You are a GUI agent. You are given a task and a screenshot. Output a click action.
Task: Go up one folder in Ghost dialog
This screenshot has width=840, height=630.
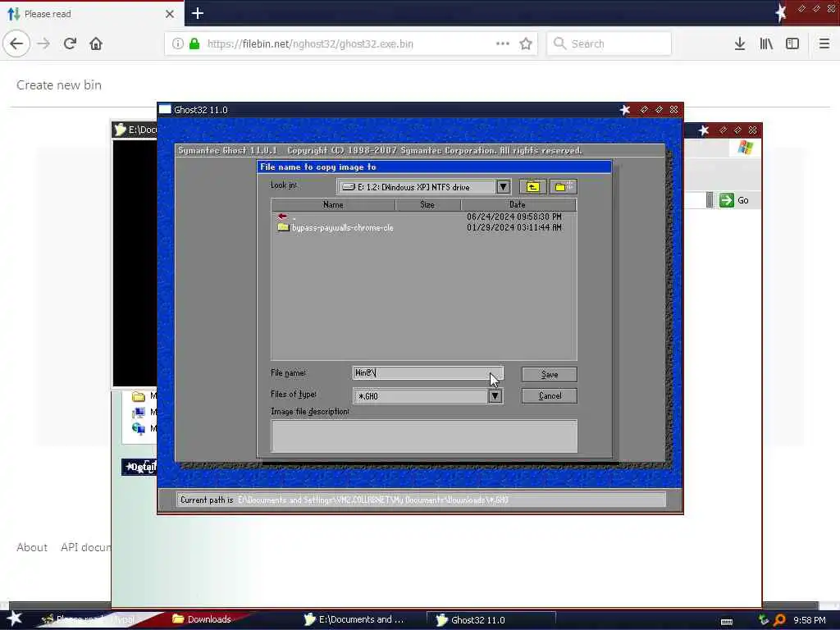tap(532, 186)
